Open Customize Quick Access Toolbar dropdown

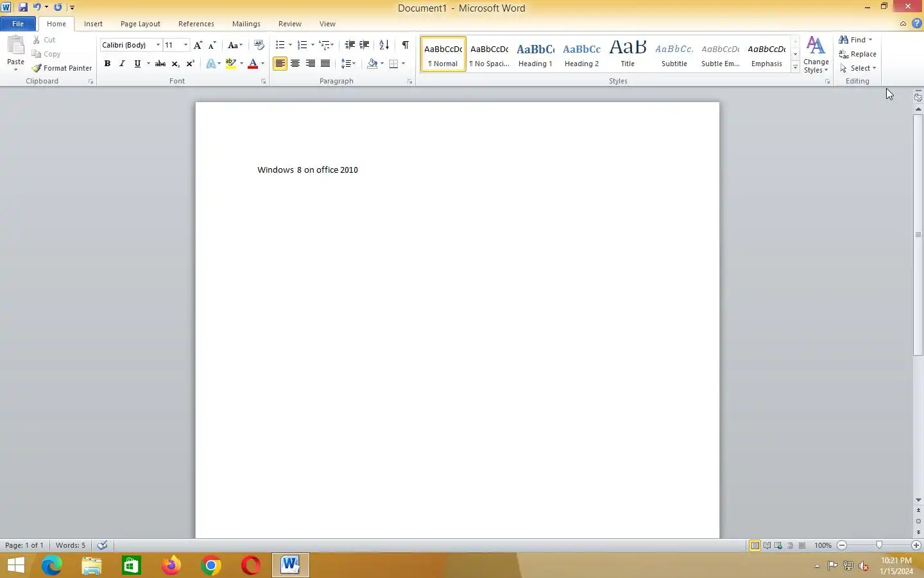pos(72,8)
